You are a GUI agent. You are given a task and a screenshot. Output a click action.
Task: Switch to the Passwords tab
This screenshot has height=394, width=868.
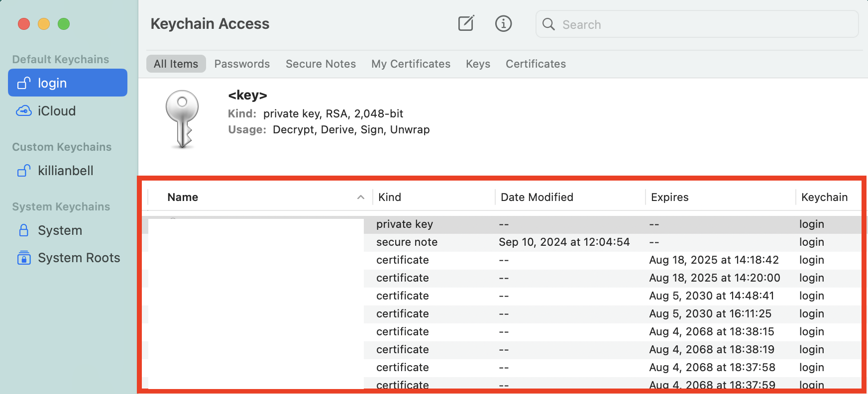[242, 64]
